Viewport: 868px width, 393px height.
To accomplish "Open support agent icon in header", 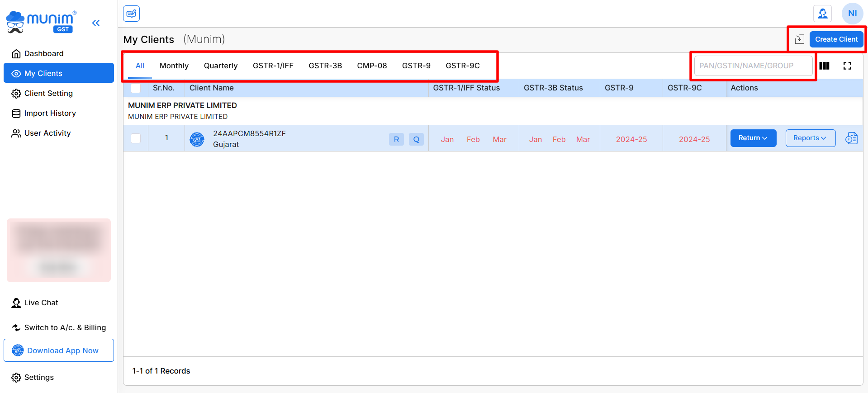I will pyautogui.click(x=822, y=14).
